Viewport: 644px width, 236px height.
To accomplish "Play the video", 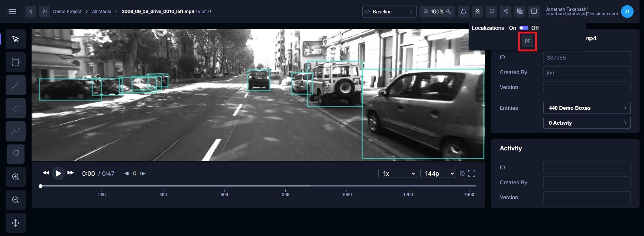I will tap(58, 173).
